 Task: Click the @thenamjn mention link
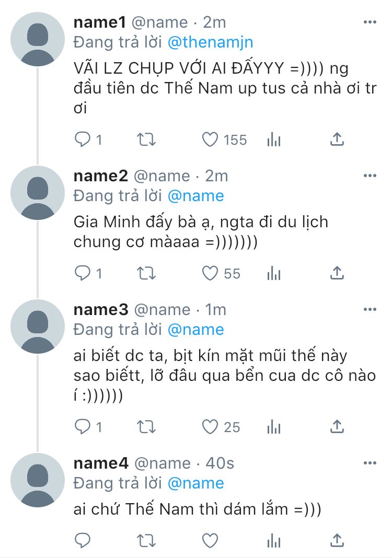click(x=210, y=42)
